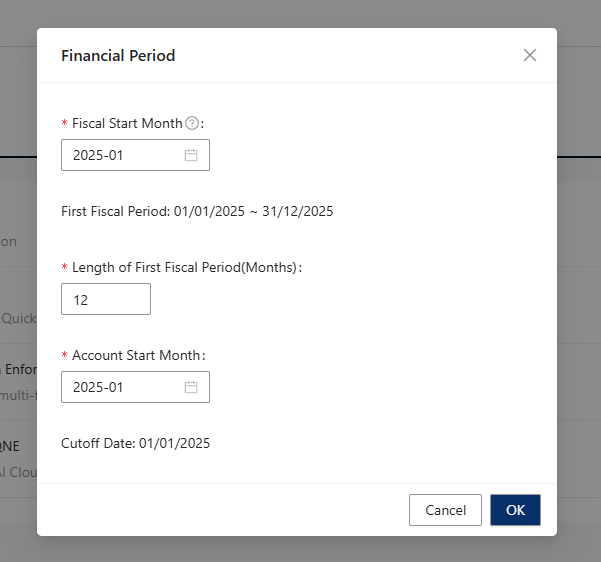Screen dimensions: 601x562
Task: Select the value 12 in the months field
Action: (x=81, y=299)
